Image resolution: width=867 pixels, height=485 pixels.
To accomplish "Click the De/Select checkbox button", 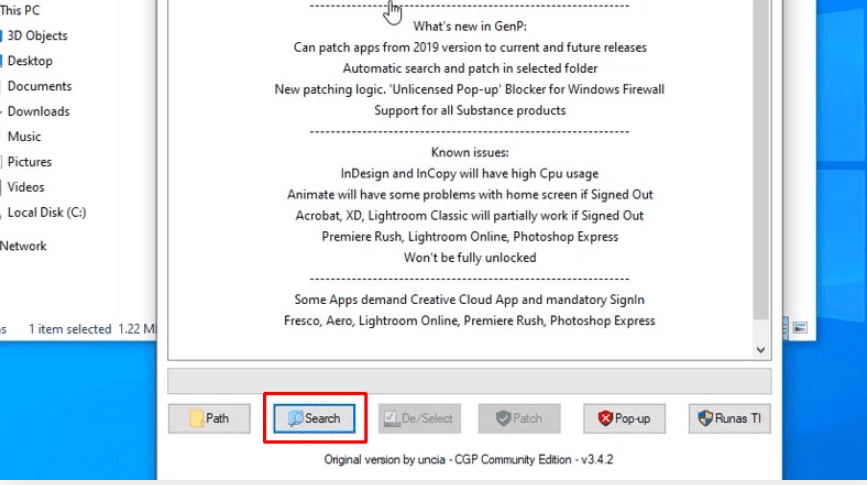I will click(x=417, y=418).
